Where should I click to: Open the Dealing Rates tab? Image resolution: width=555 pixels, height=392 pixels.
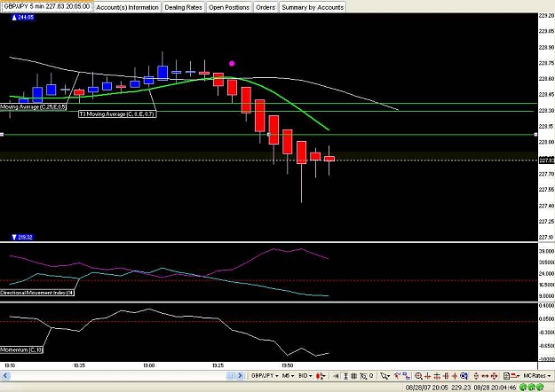click(x=183, y=7)
